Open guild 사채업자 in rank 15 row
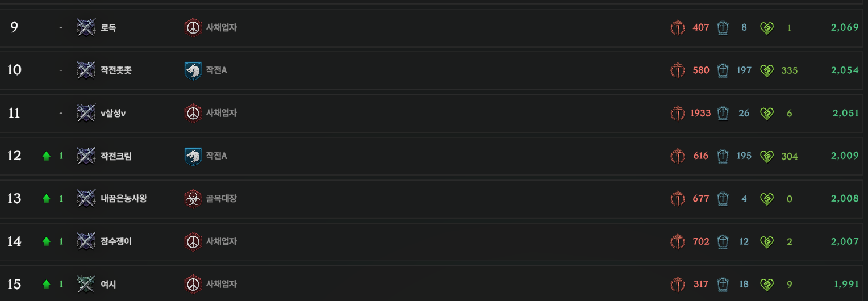Image resolution: width=868 pixels, height=301 pixels. click(x=222, y=284)
